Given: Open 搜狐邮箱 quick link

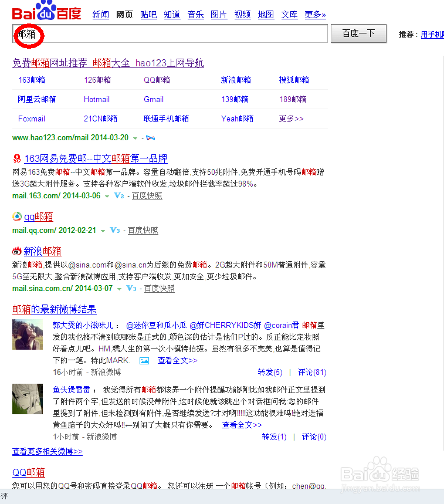Looking at the screenshot, I should click(294, 80).
